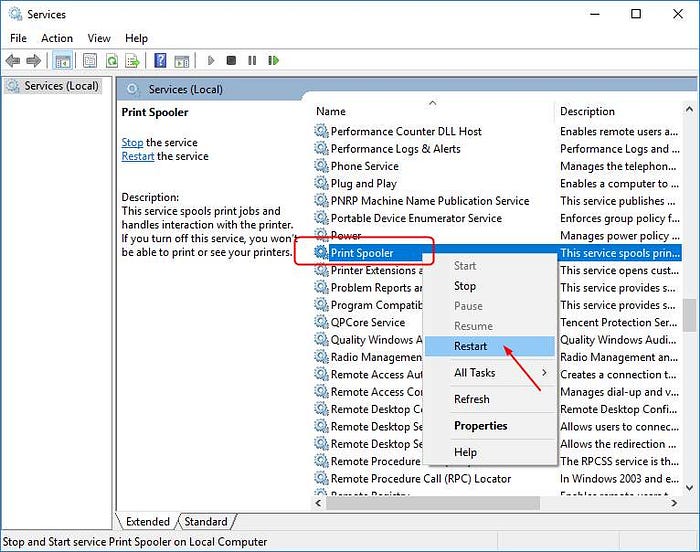Choose Help in the context menu
This screenshot has height=552, width=700.
point(490,452)
